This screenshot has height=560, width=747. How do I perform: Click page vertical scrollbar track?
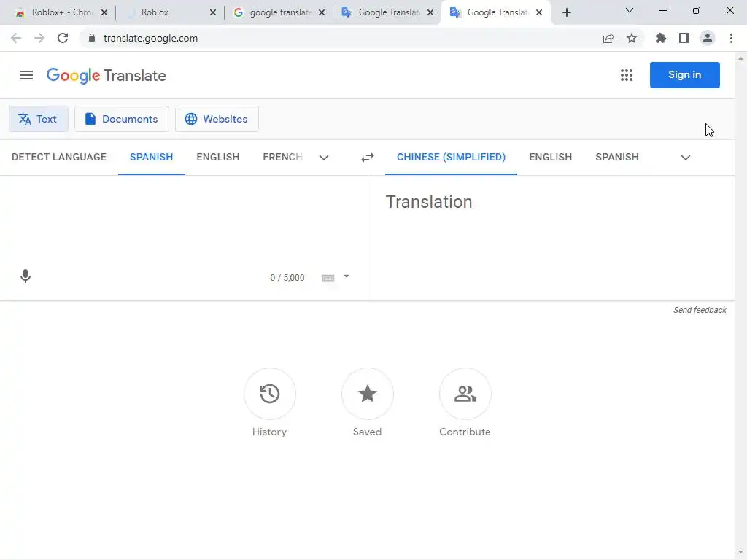[x=740, y=305]
